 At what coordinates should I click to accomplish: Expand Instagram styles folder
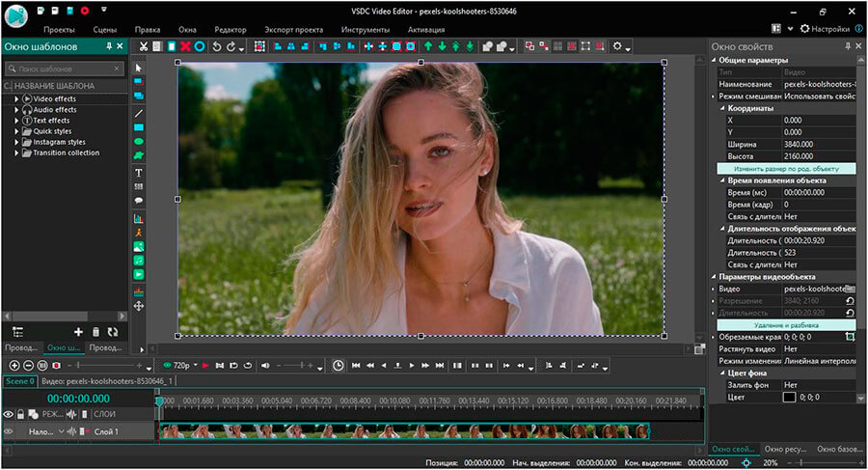[16, 142]
